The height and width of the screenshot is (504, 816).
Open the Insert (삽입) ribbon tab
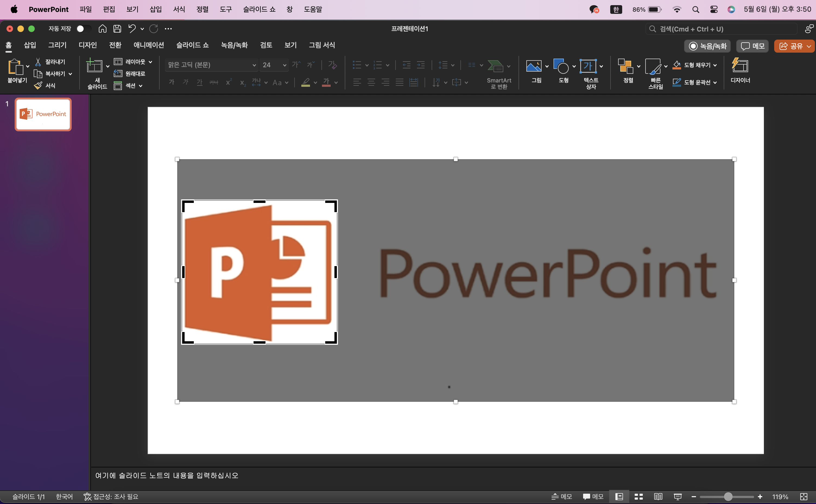pos(30,45)
